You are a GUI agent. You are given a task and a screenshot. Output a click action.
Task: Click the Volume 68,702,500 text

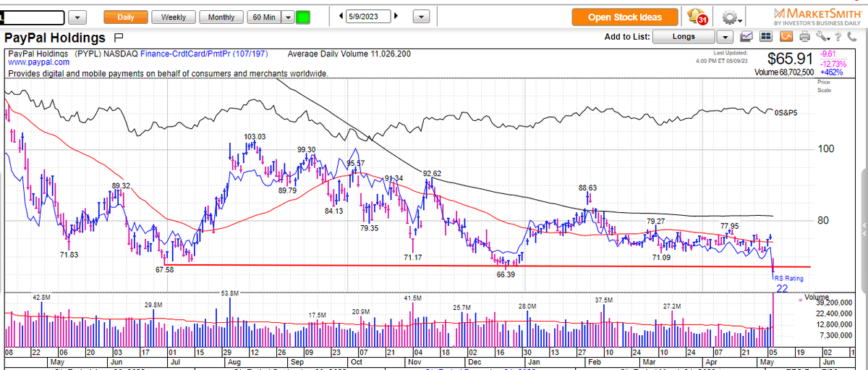[x=783, y=72]
